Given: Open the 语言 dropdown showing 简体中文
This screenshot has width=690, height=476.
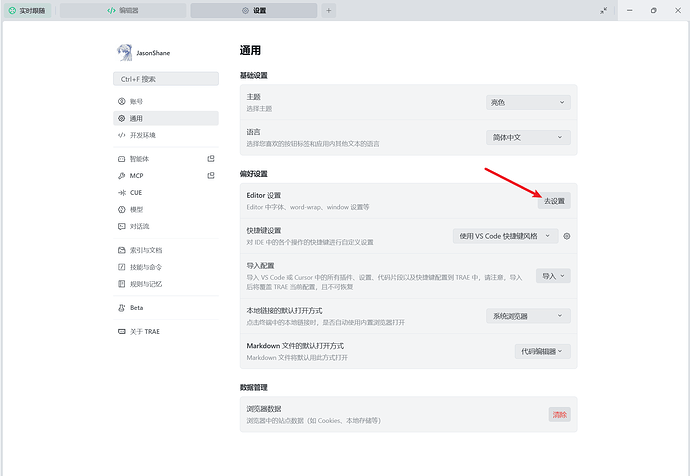Looking at the screenshot, I should [x=528, y=137].
